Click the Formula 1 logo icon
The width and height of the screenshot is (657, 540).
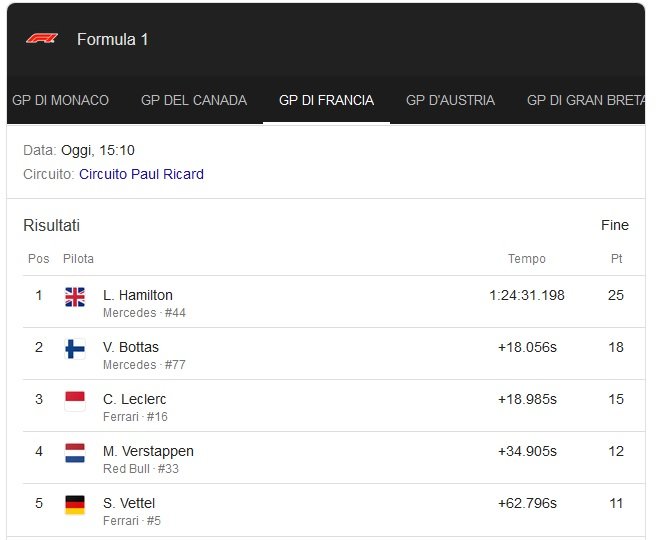pos(42,39)
